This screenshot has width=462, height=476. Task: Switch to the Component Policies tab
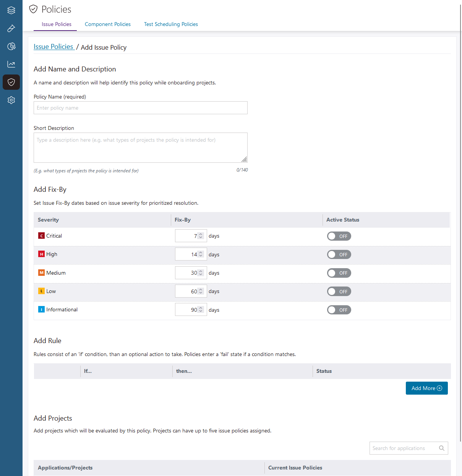pos(107,24)
